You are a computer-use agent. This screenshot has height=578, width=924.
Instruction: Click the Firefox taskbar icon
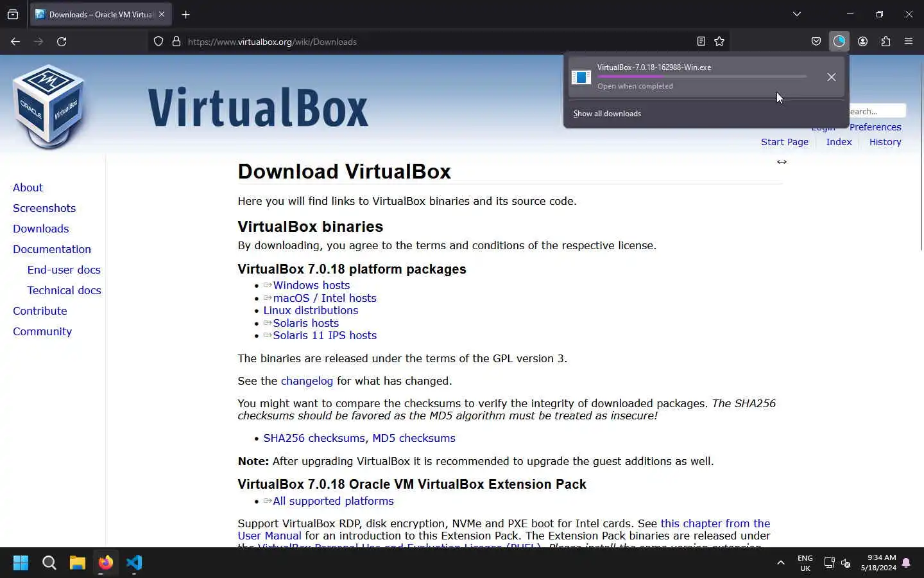tap(106, 563)
